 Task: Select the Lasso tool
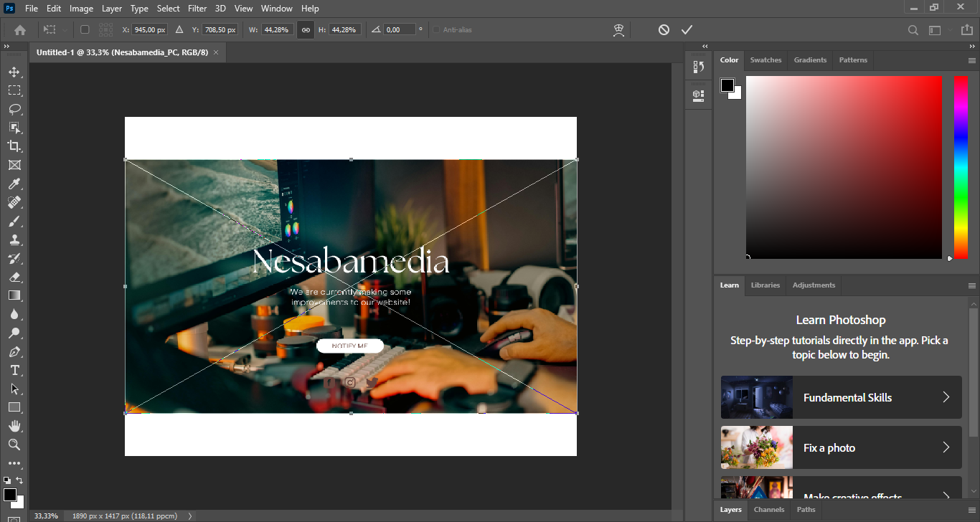coord(14,109)
